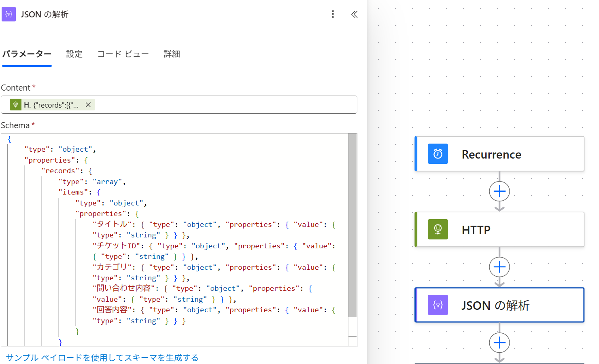599x364 pixels.
Task: Open the three-dot more options menu
Action: pyautogui.click(x=333, y=14)
